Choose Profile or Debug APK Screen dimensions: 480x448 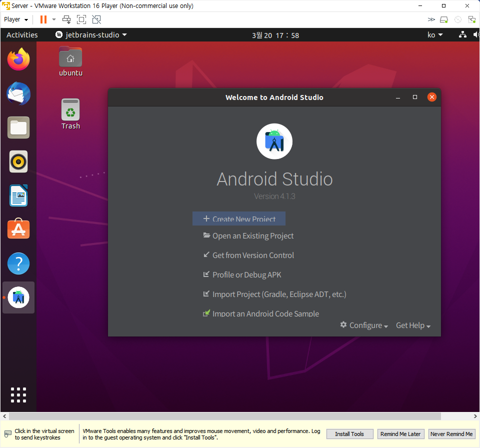coord(242,274)
